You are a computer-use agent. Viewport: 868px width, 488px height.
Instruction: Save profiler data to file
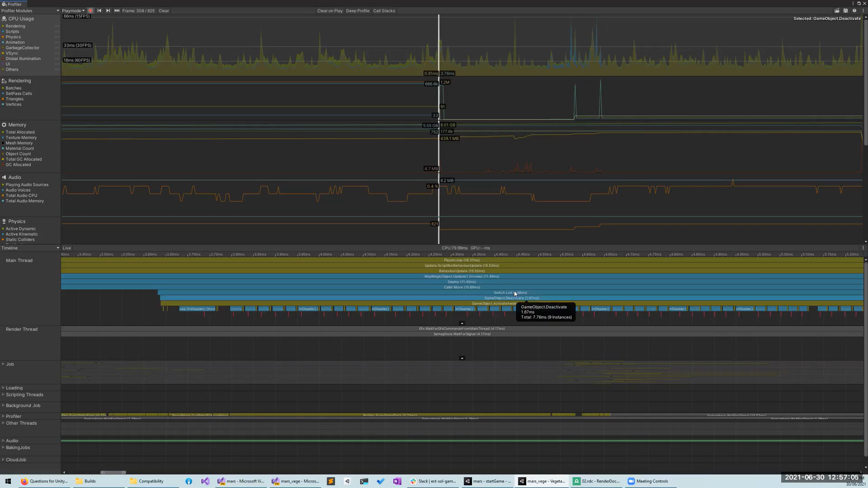[x=845, y=10]
